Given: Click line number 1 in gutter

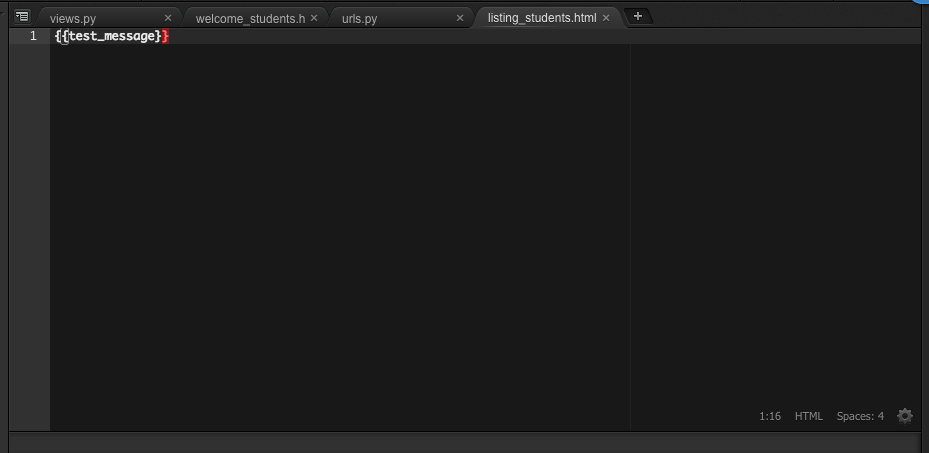Looking at the screenshot, I should click(33, 36).
